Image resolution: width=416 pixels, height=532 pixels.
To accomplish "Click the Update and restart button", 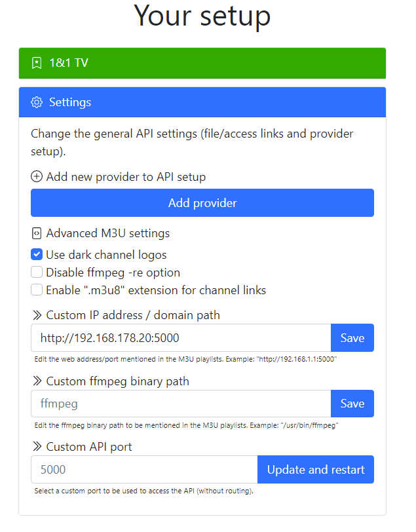I will pos(316,470).
